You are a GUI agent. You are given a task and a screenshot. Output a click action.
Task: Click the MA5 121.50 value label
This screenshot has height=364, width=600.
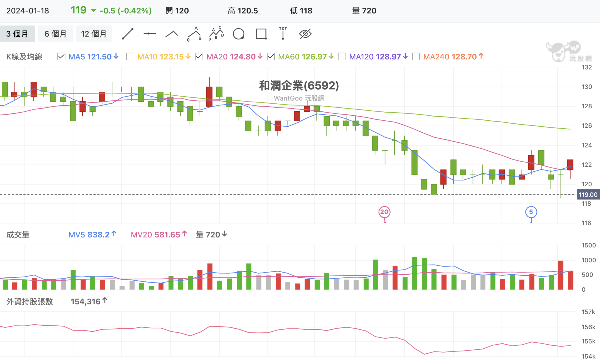click(93, 57)
